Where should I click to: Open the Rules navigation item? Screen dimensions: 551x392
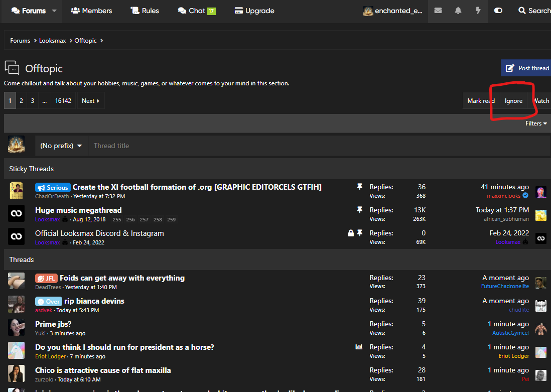point(145,11)
